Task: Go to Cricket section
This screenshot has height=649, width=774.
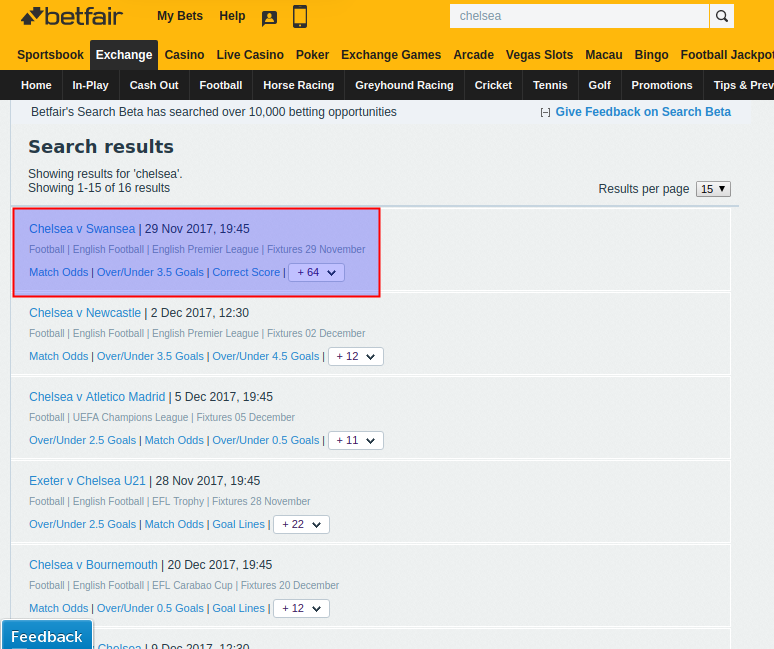Action: click(x=493, y=85)
